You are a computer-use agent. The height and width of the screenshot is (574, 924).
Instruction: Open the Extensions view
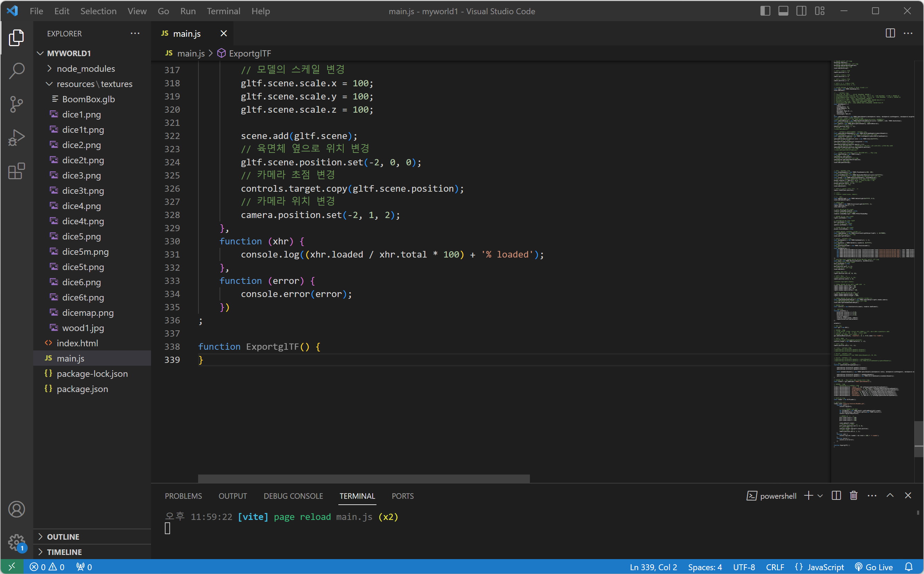[x=16, y=171]
